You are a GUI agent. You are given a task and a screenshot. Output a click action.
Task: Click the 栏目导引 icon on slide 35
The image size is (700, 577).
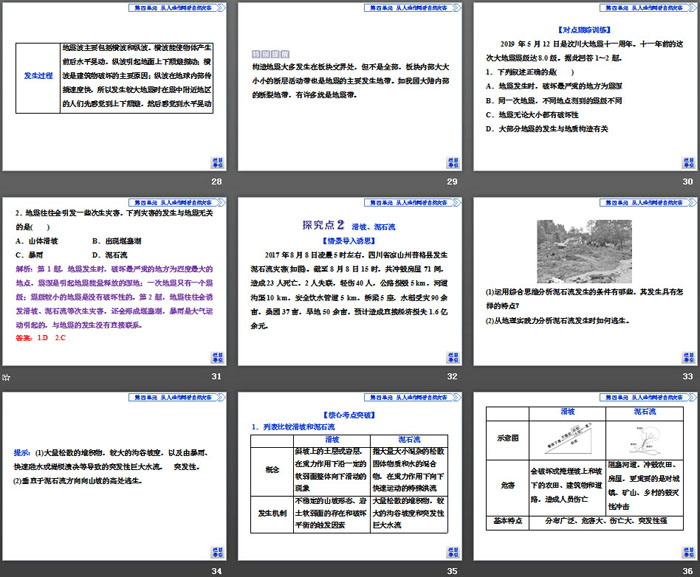click(453, 552)
